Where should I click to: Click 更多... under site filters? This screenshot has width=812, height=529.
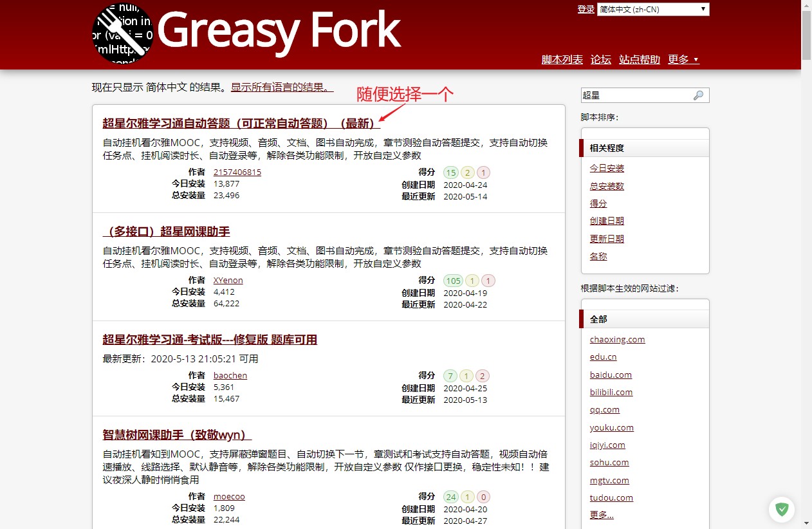[x=602, y=515]
